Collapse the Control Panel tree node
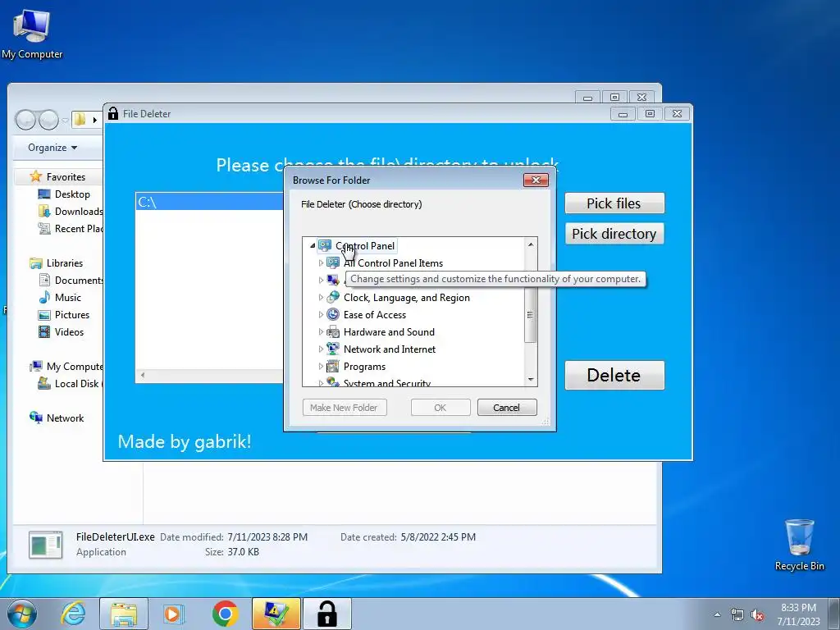The width and height of the screenshot is (840, 630). pos(313,246)
